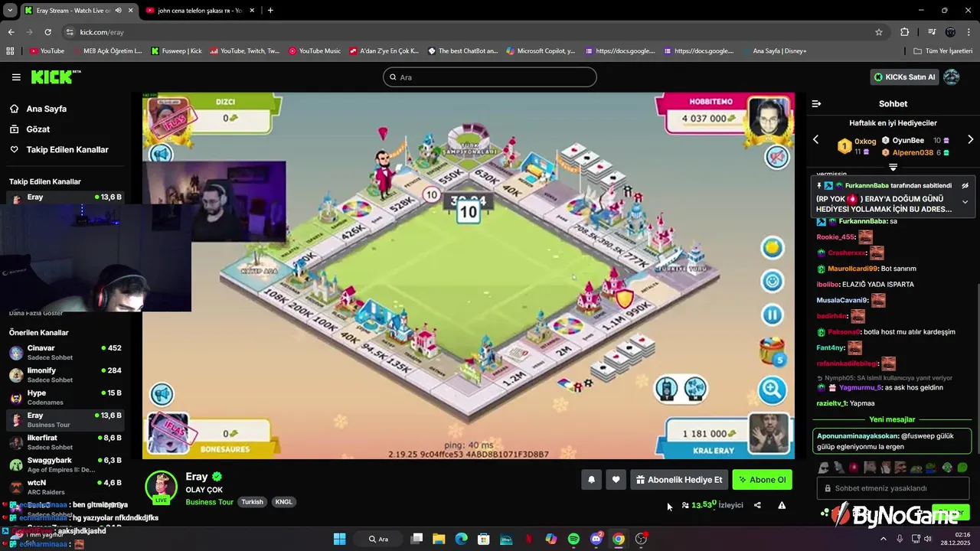Open wtcN ARC Raiders channel
980x551 pixels.
pyautogui.click(x=65, y=487)
